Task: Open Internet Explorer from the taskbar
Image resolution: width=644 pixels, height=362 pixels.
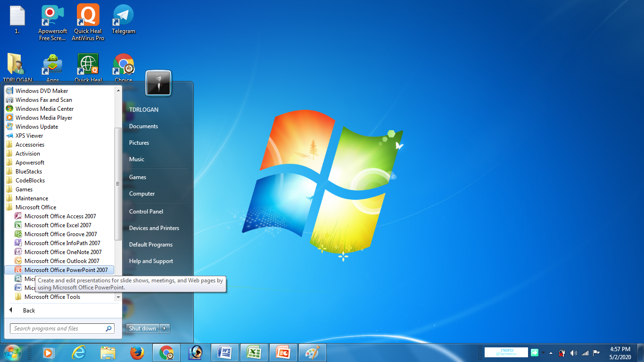Action: 78,353
